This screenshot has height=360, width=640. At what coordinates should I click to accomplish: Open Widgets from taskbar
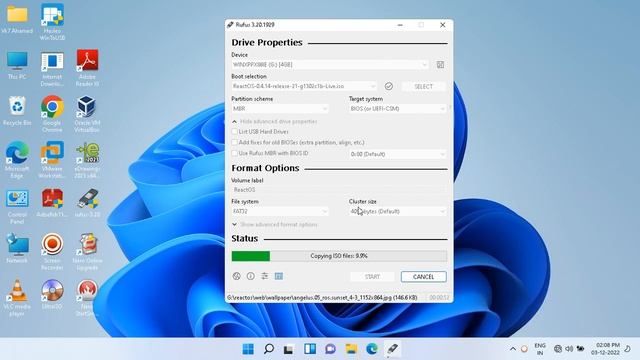[310, 349]
